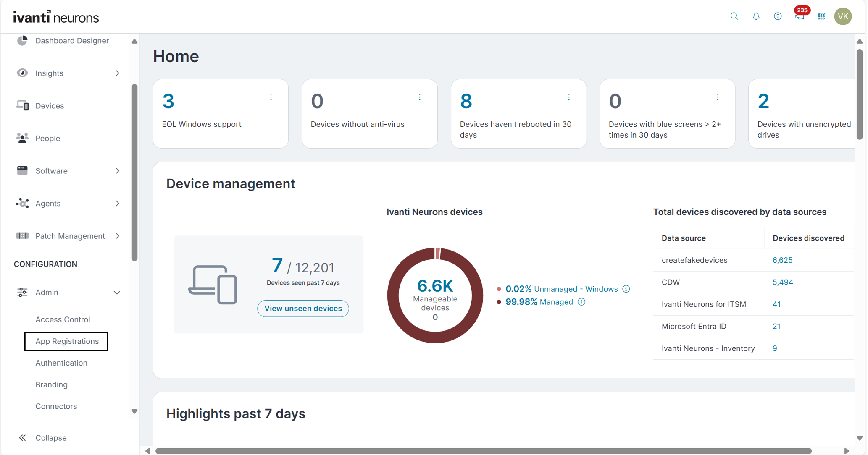
Task: Open the search magnifier icon
Action: [734, 16]
